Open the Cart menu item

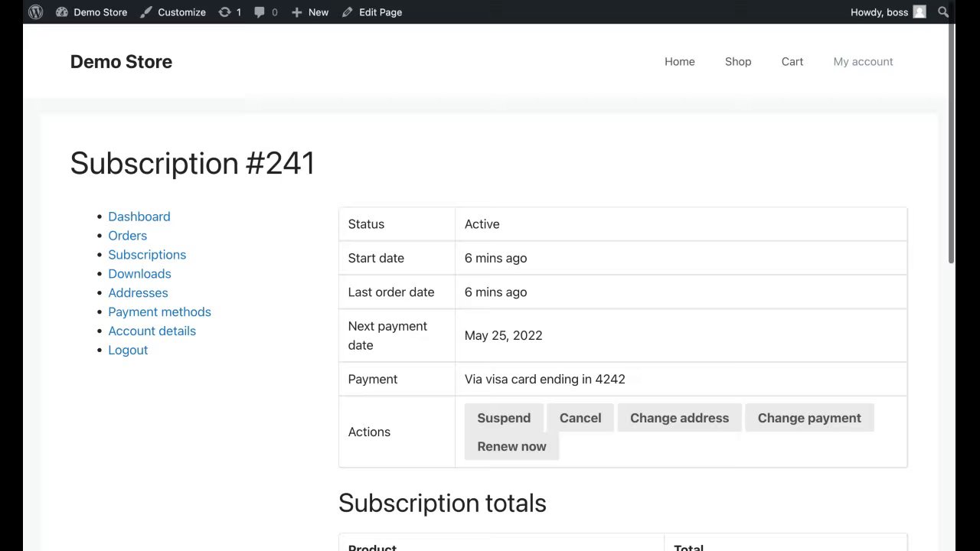[x=792, y=61]
